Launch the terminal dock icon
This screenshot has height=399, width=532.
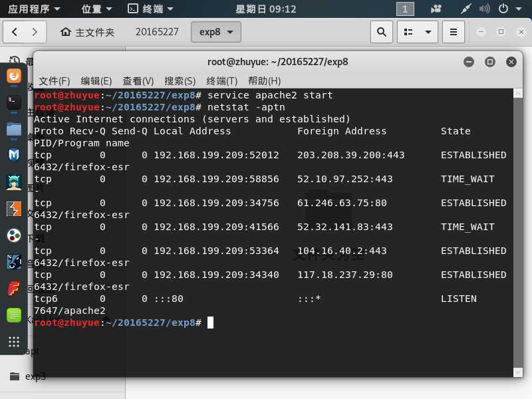[x=14, y=102]
